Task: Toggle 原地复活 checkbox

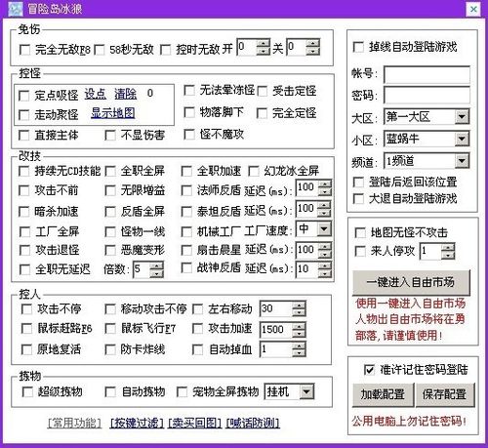Action: coord(26,349)
